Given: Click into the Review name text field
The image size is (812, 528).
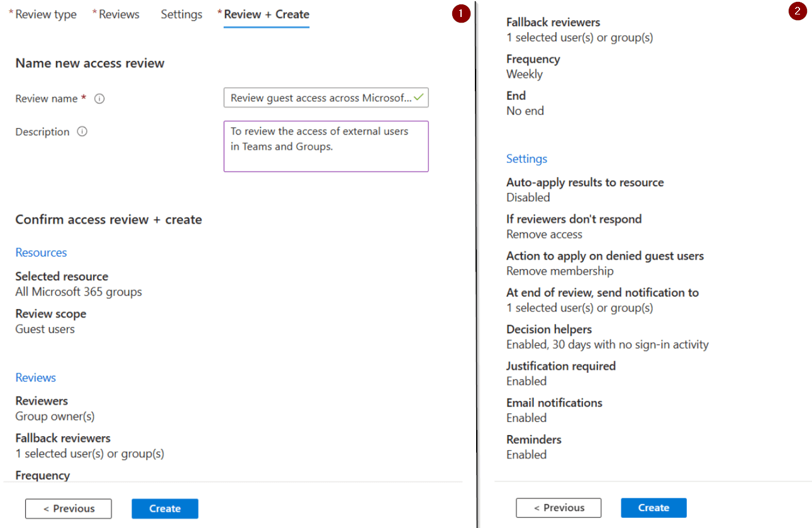Looking at the screenshot, I should pos(320,98).
